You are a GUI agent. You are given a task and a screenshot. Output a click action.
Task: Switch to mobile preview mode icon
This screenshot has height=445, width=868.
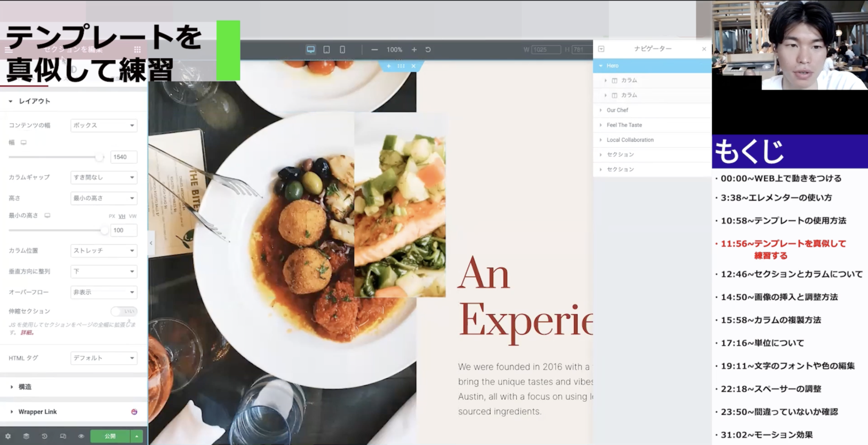click(342, 50)
